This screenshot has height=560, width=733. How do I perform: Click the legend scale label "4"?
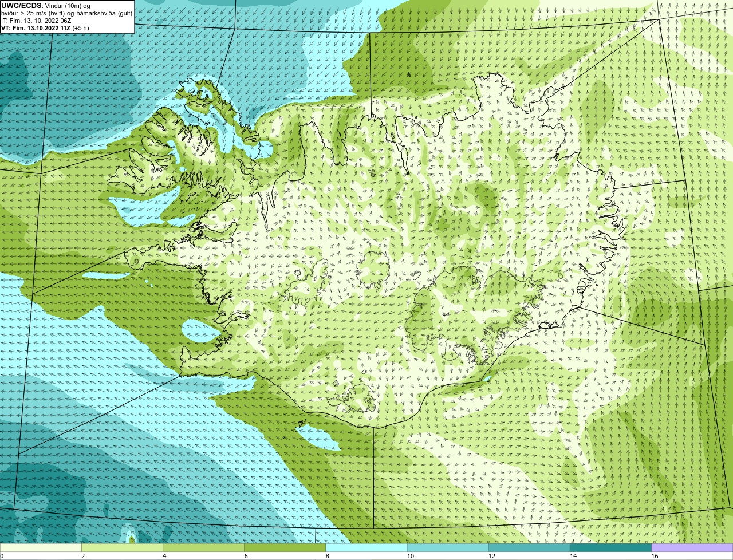164,556
